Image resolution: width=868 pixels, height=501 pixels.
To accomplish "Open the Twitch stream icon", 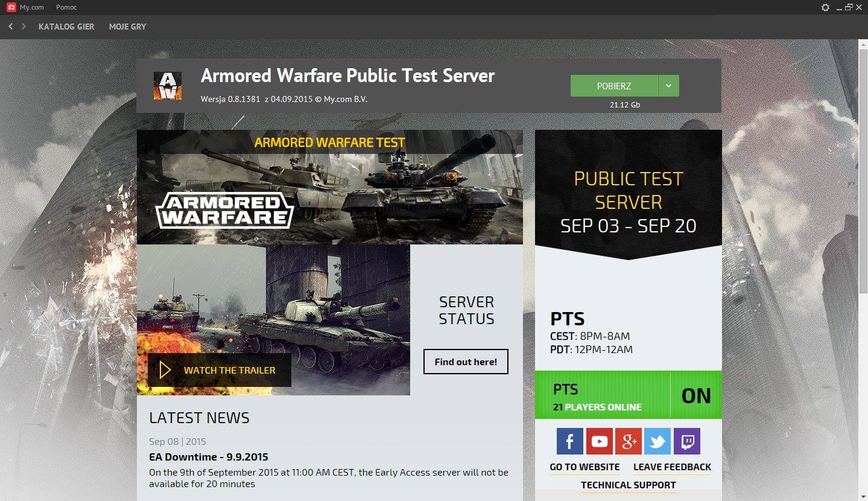I will point(686,441).
